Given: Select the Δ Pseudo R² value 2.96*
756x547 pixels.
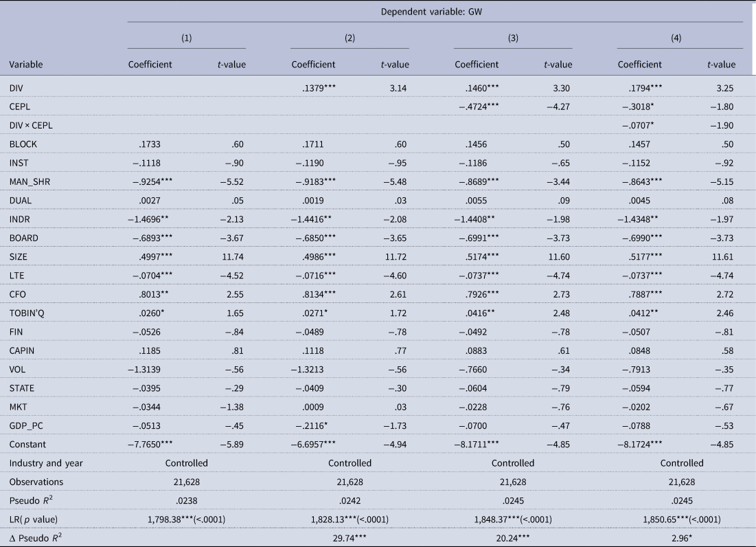Looking at the screenshot, I should (x=680, y=538).
